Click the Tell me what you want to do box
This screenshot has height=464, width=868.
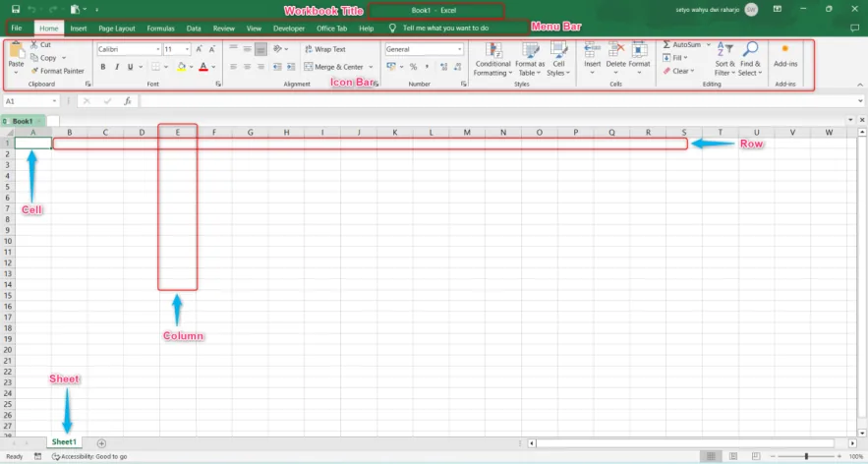pos(445,28)
